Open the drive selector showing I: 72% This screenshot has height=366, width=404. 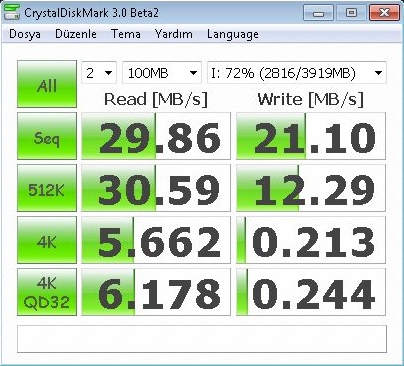pyautogui.click(x=297, y=73)
